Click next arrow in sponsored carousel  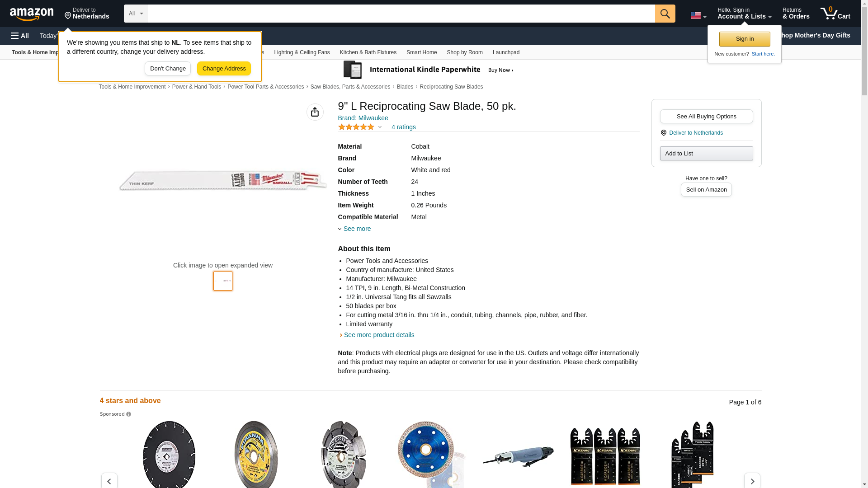tap(752, 481)
